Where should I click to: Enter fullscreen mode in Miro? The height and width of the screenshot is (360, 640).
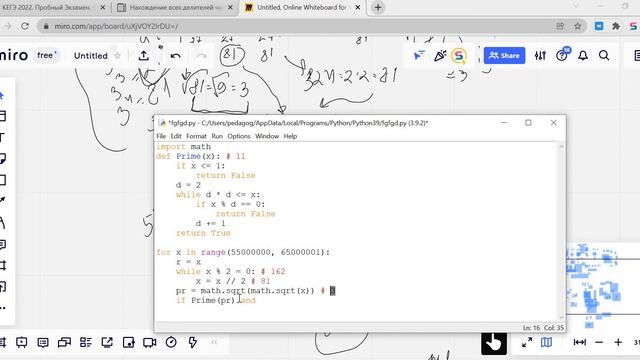coord(527,342)
